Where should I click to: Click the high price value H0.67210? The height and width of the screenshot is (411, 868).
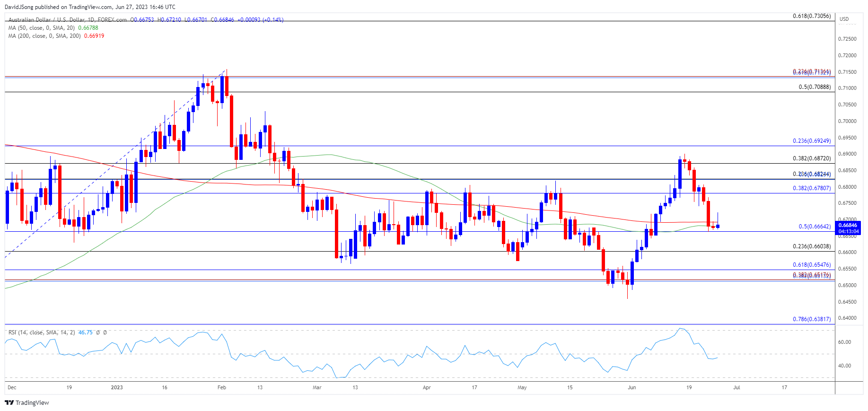coord(169,20)
